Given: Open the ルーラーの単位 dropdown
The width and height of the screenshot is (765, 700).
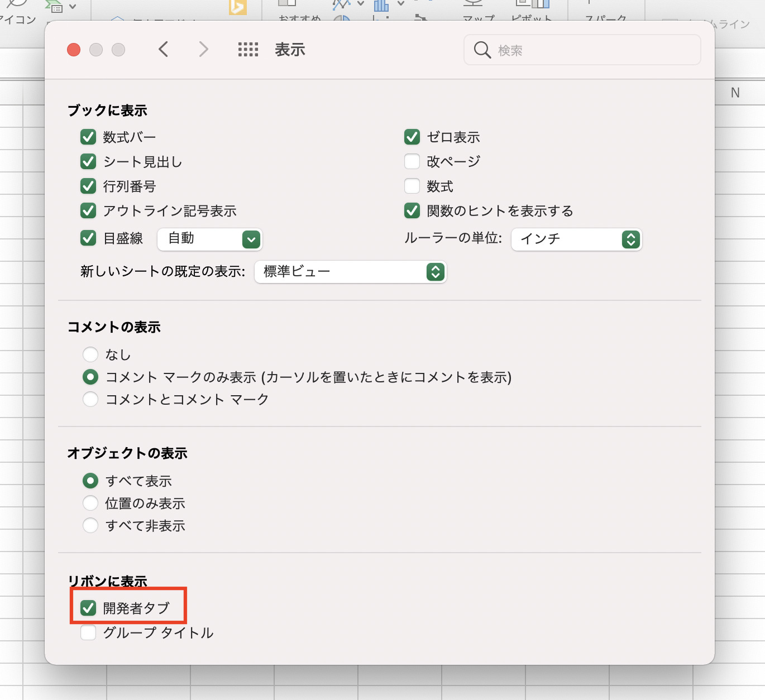Looking at the screenshot, I should click(x=576, y=239).
